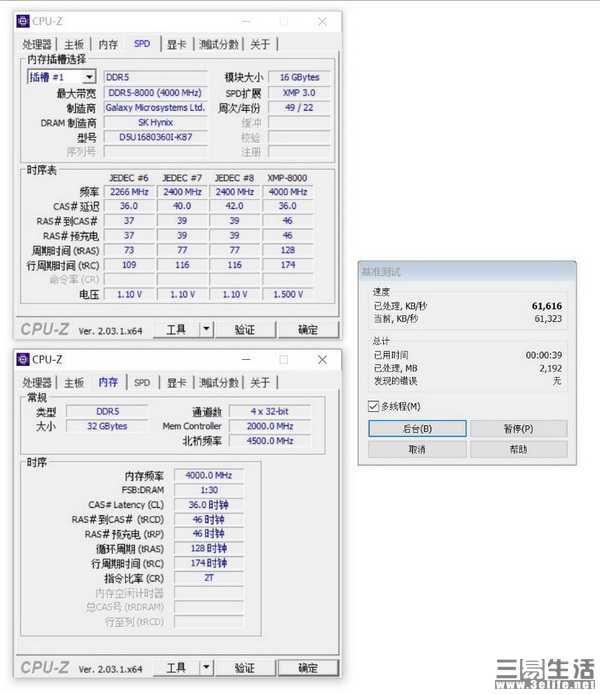The image size is (600, 694).
Task: Open 关于 tab in lower CPU-Z window
Action: coord(260,382)
